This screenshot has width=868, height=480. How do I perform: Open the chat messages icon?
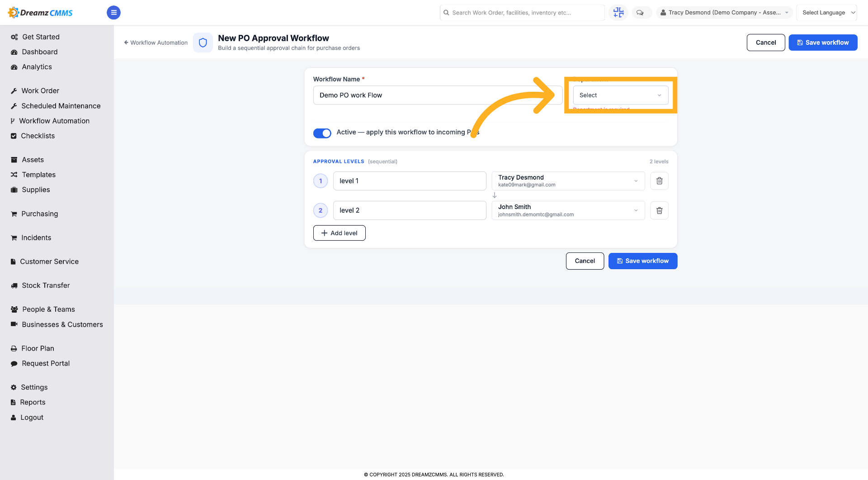(640, 13)
